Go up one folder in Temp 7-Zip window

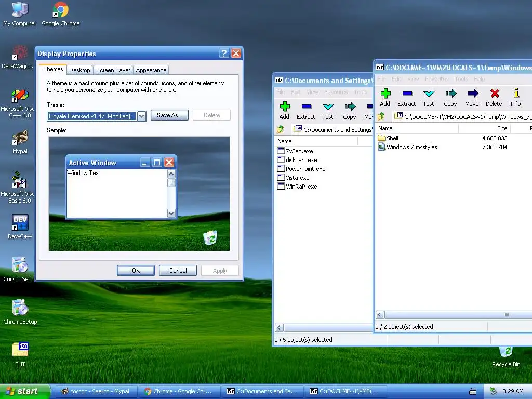point(381,116)
